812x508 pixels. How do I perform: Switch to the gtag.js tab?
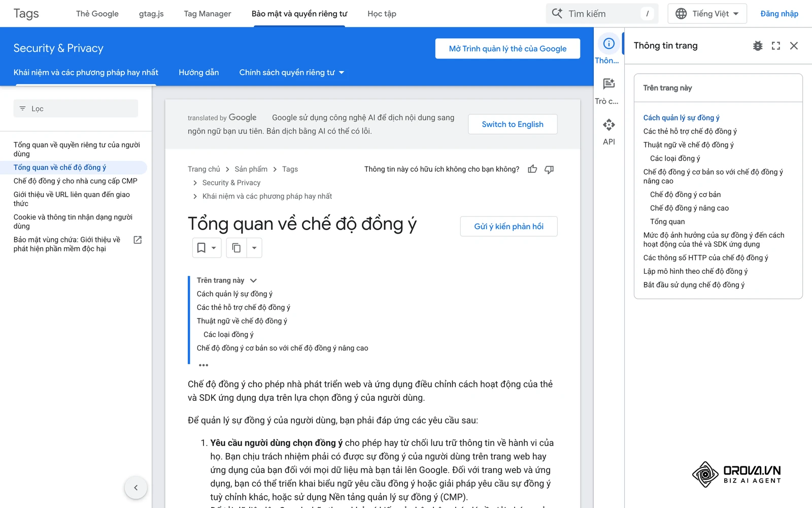(x=151, y=14)
